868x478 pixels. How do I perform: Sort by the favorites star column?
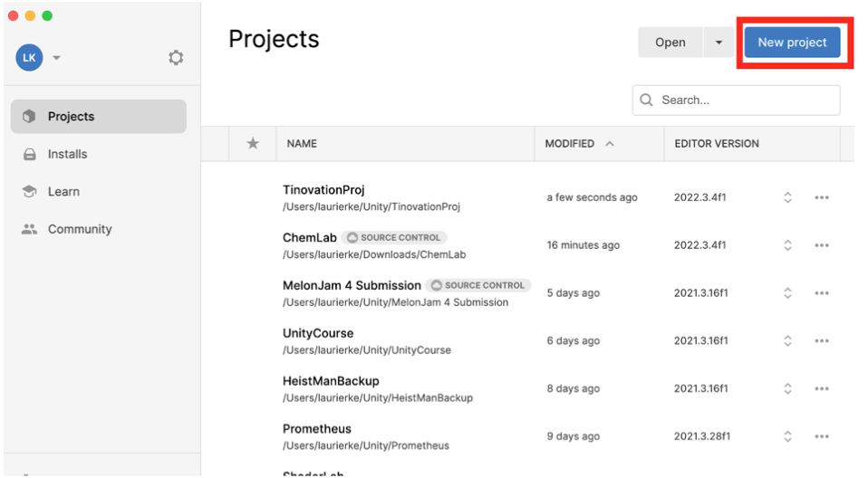pyautogui.click(x=253, y=144)
